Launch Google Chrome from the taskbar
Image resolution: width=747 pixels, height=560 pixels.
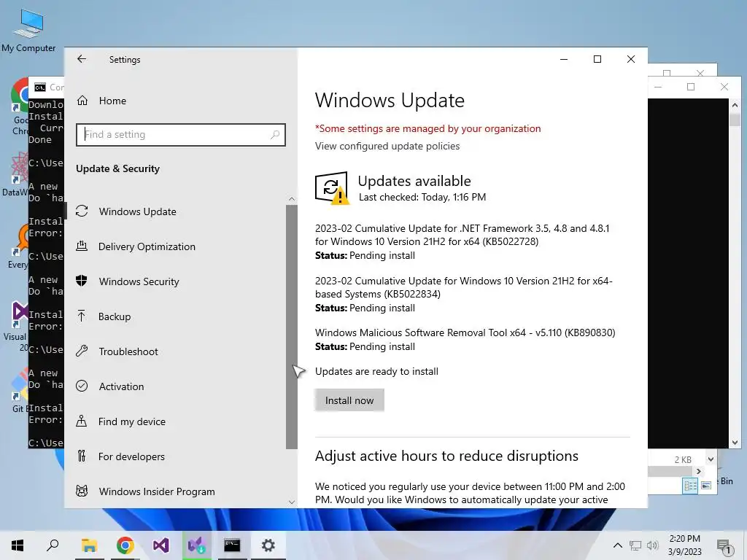[125, 545]
